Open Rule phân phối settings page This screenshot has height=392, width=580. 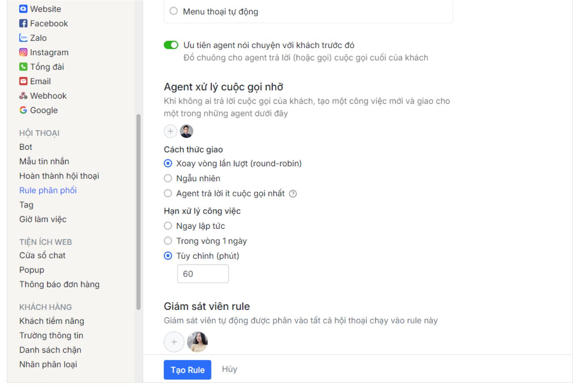(x=48, y=191)
